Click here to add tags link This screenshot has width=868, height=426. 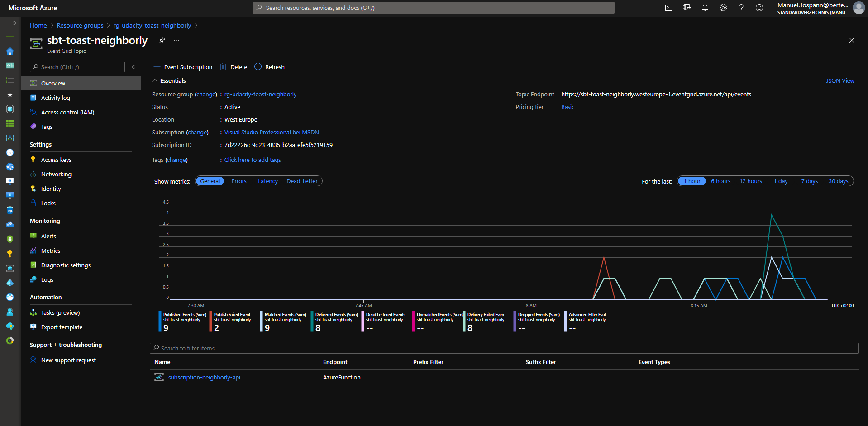pos(253,160)
